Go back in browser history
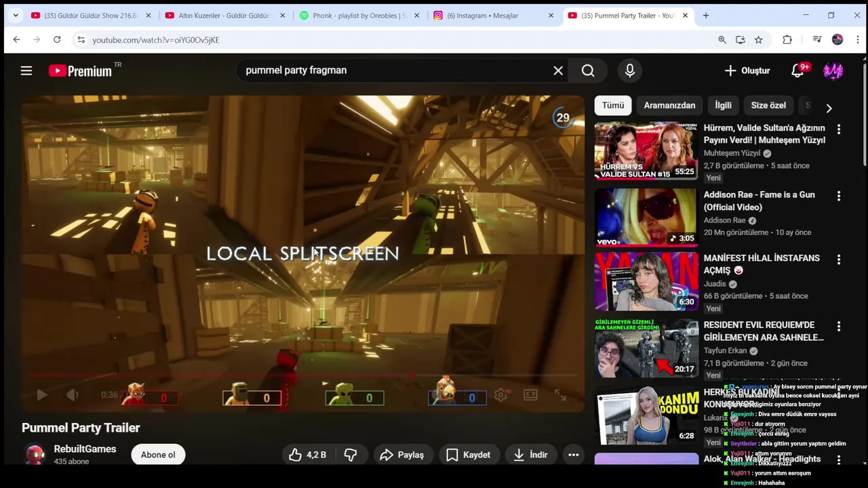868x488 pixels. pyautogui.click(x=16, y=40)
